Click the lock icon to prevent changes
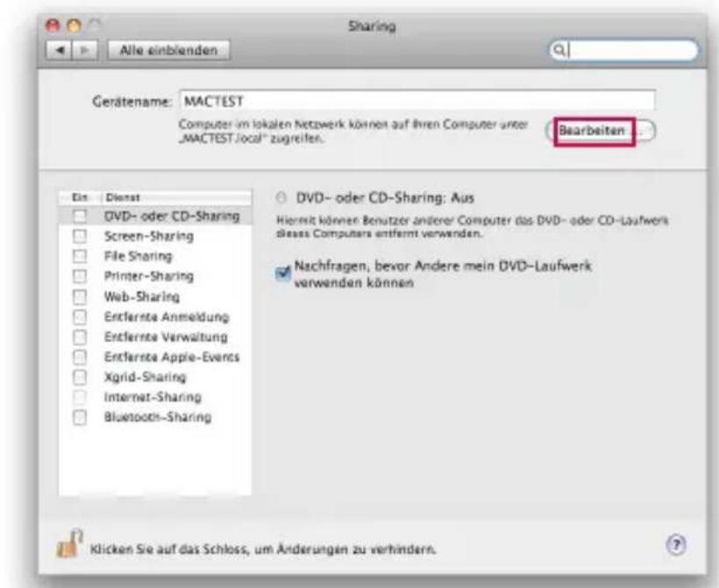 (x=69, y=543)
